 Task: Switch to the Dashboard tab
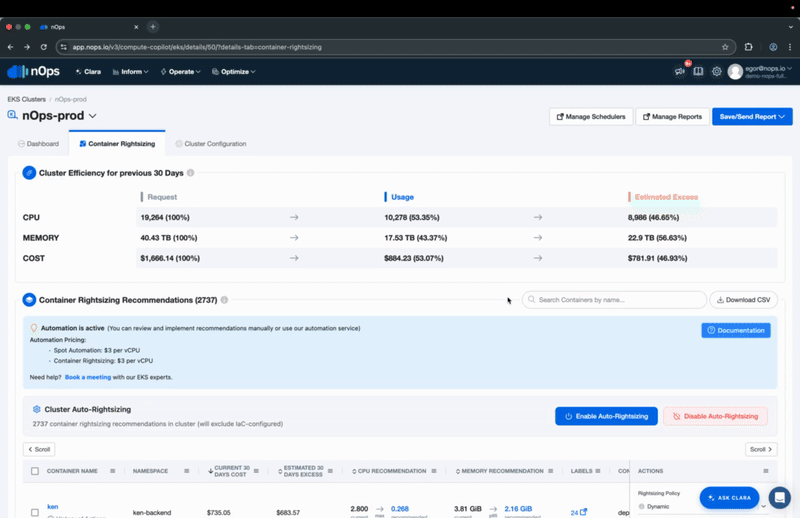coord(38,144)
